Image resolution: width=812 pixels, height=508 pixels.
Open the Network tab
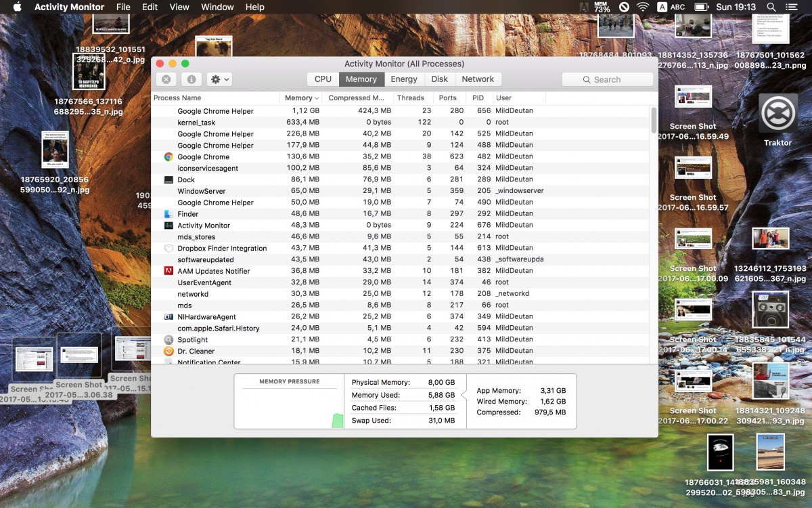(478, 79)
